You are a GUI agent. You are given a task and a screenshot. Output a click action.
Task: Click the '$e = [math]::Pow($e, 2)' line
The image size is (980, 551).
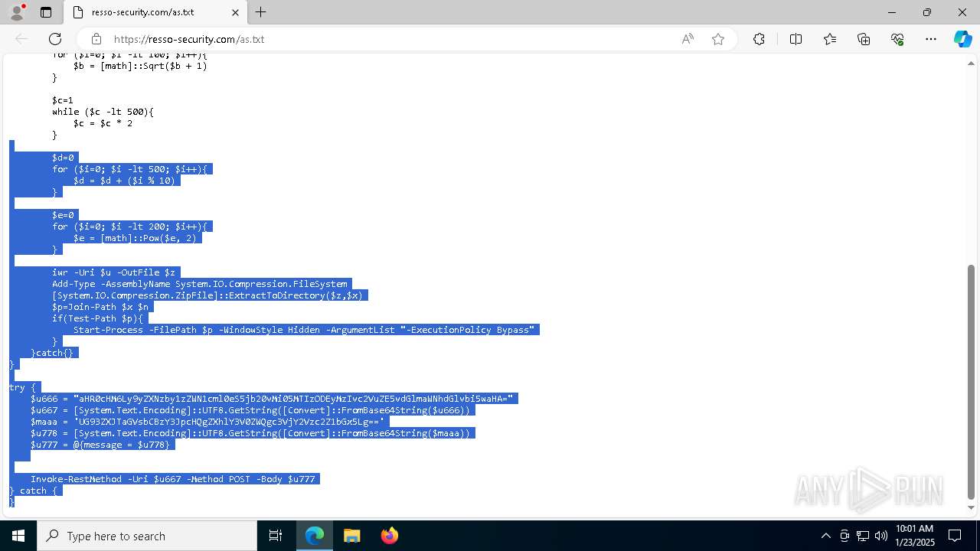click(x=135, y=238)
